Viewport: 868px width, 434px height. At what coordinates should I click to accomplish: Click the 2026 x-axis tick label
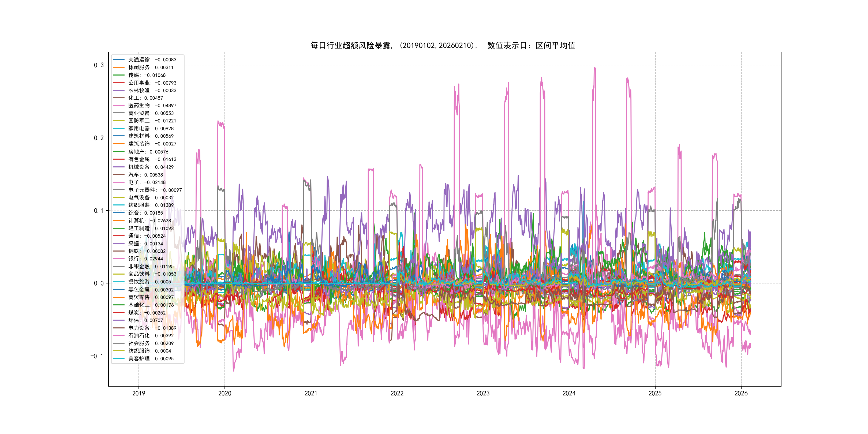coord(741,393)
